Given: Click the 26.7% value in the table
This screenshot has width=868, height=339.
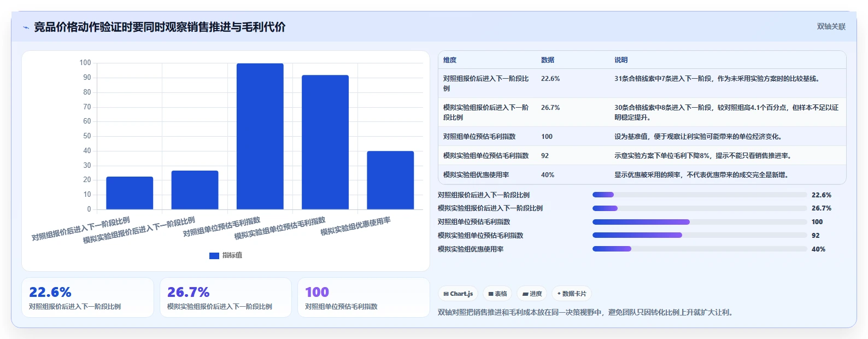Looking at the screenshot, I should tap(550, 108).
